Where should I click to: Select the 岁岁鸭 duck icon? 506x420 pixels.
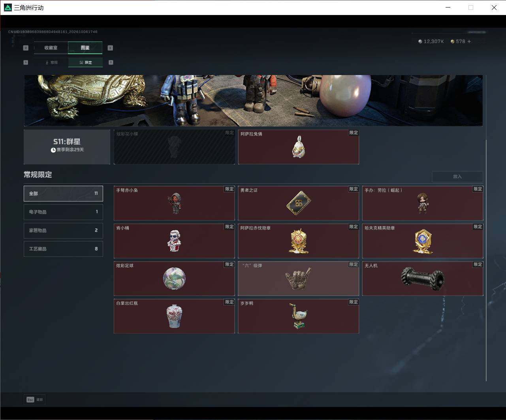[299, 316]
